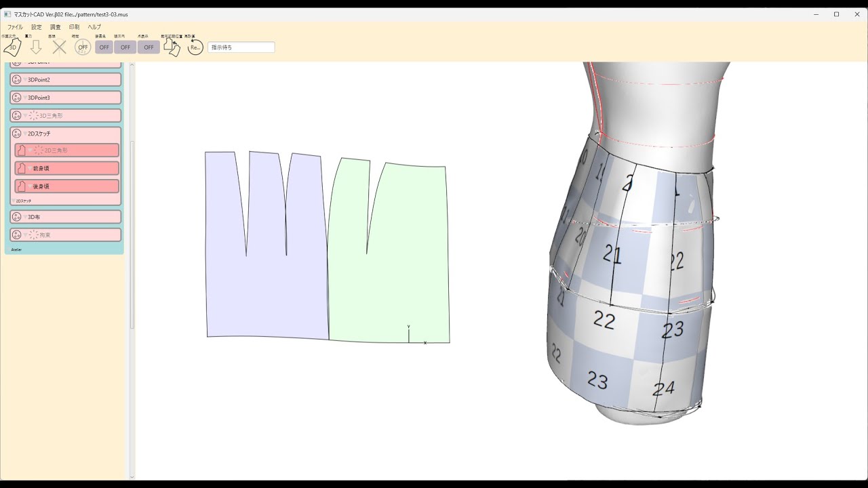Viewport: 868px width, 488px height.
Task: Expand the 前身頃 node triangle
Action: click(x=30, y=168)
